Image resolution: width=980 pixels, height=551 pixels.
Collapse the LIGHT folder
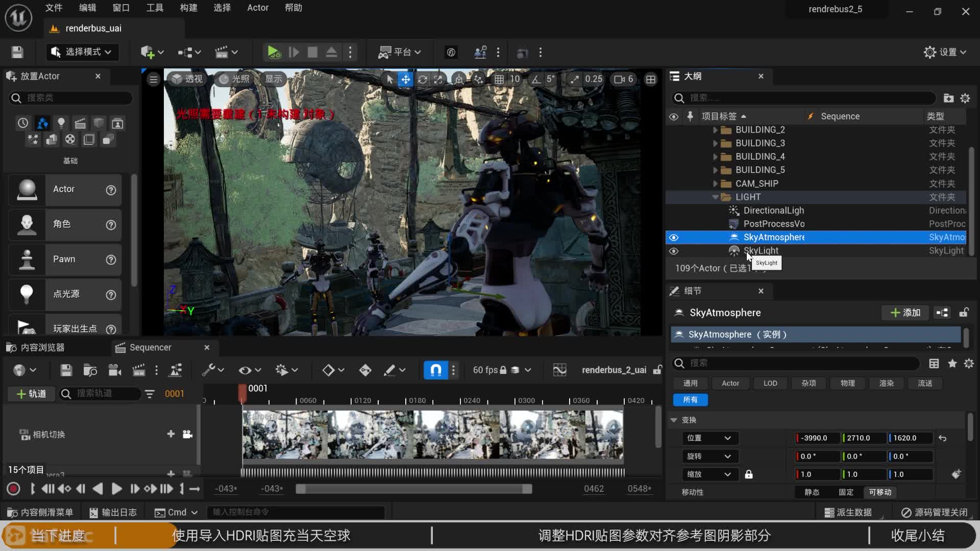[x=715, y=197]
